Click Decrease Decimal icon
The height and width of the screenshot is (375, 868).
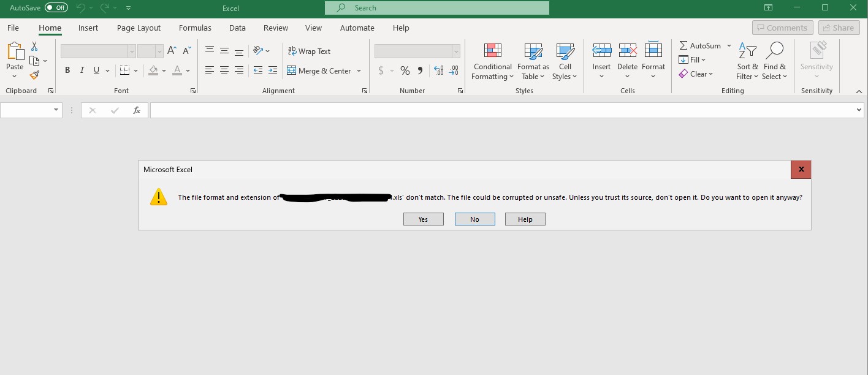click(454, 70)
